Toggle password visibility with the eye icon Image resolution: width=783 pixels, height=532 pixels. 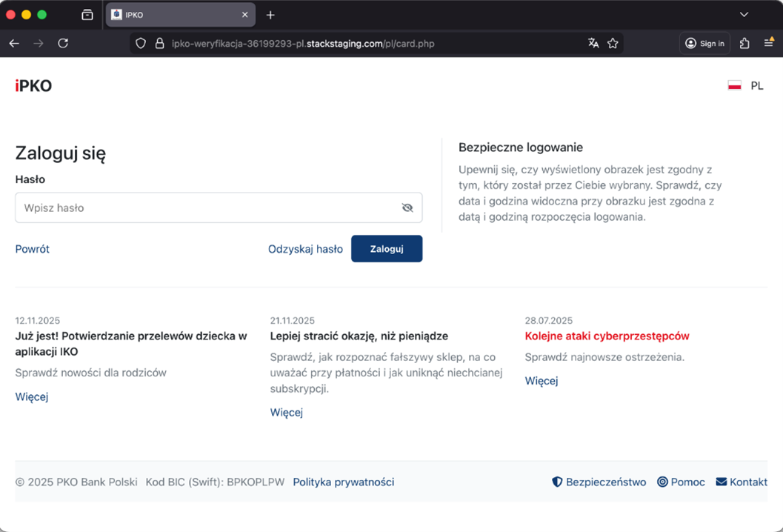[x=407, y=208]
